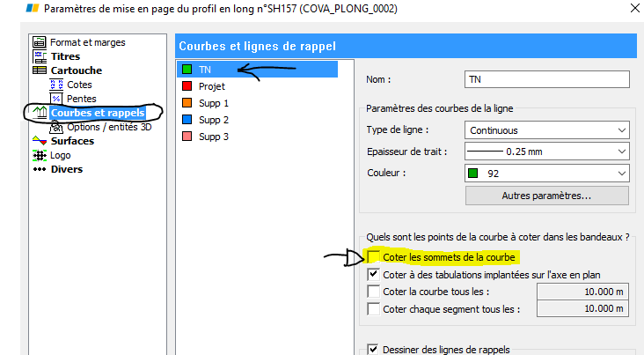Select the Supp 2 curve
644x355 pixels.
tap(214, 120)
